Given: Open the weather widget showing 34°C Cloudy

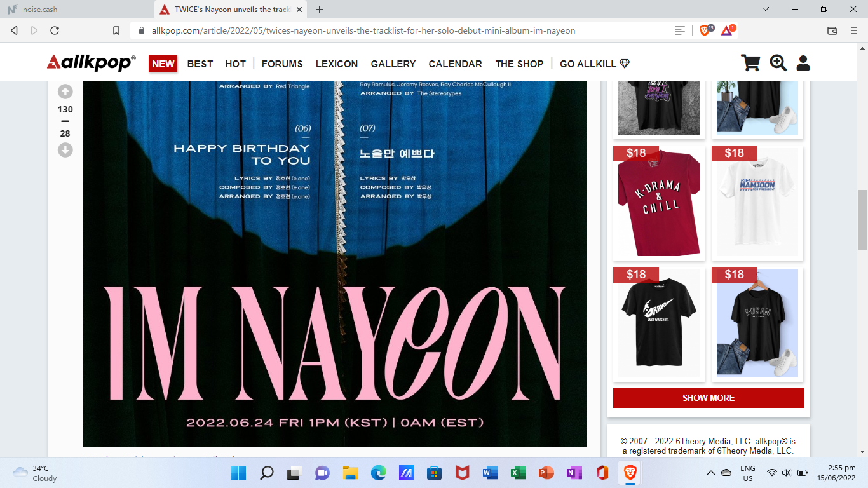Looking at the screenshot, I should [x=35, y=473].
